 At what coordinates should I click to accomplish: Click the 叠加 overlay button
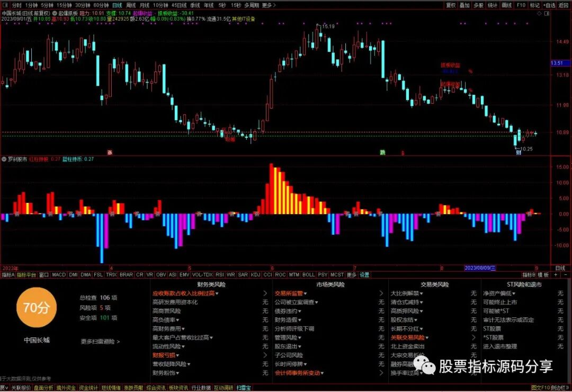coord(464,5)
